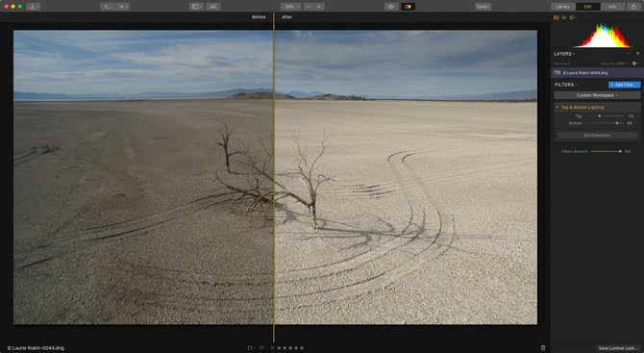
Task: Expand the LAYERS header menu
Action: [564, 54]
